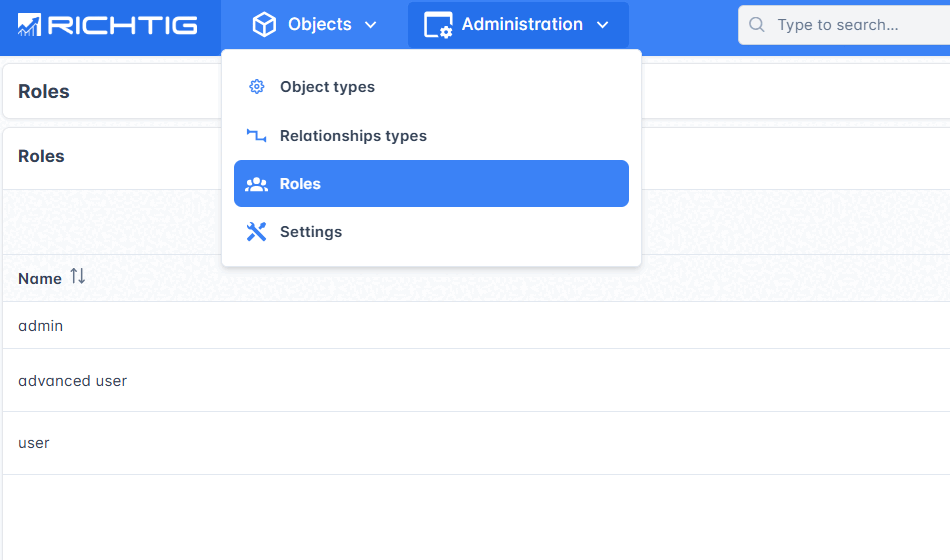Open the admin role row
The width and height of the screenshot is (950, 560).
(41, 326)
